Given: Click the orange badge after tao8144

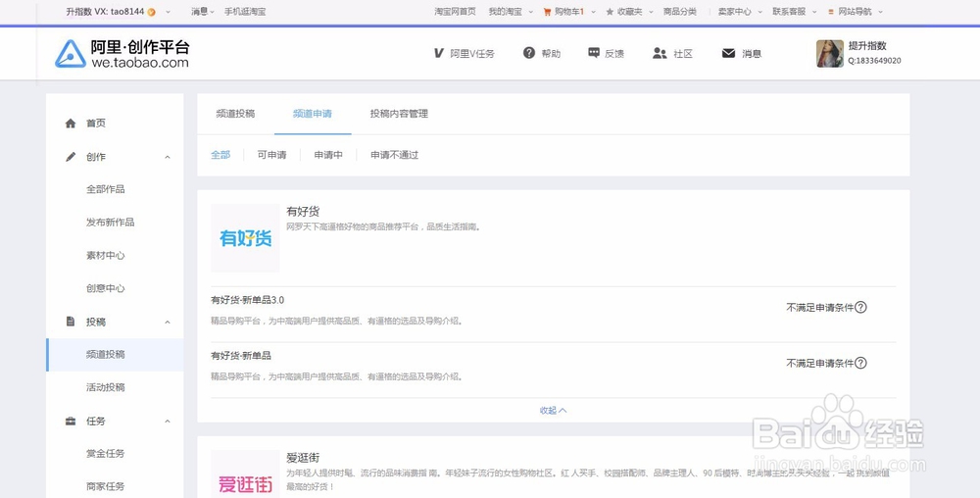Looking at the screenshot, I should (151, 12).
